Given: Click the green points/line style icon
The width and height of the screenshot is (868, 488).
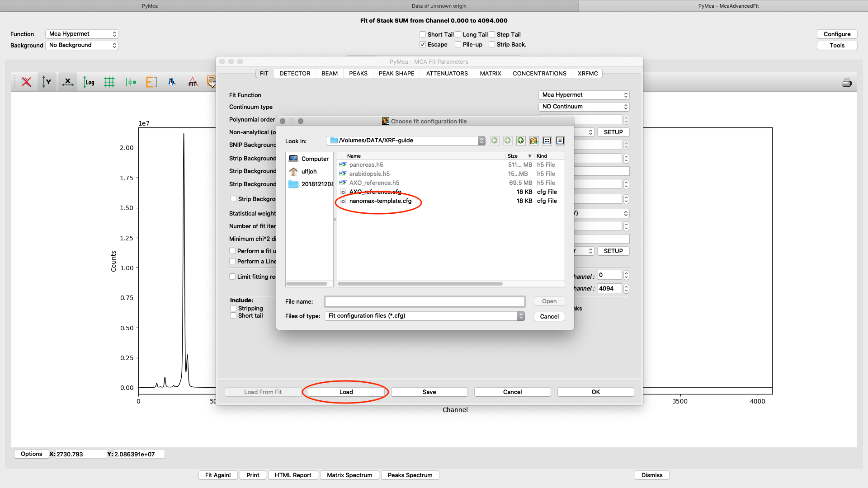Looking at the screenshot, I should tap(131, 82).
